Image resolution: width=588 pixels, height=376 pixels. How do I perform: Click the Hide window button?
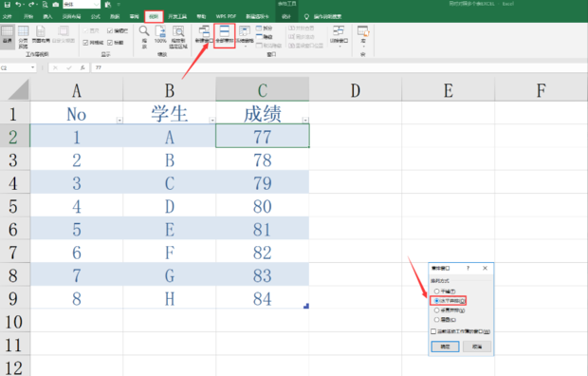[x=265, y=37]
